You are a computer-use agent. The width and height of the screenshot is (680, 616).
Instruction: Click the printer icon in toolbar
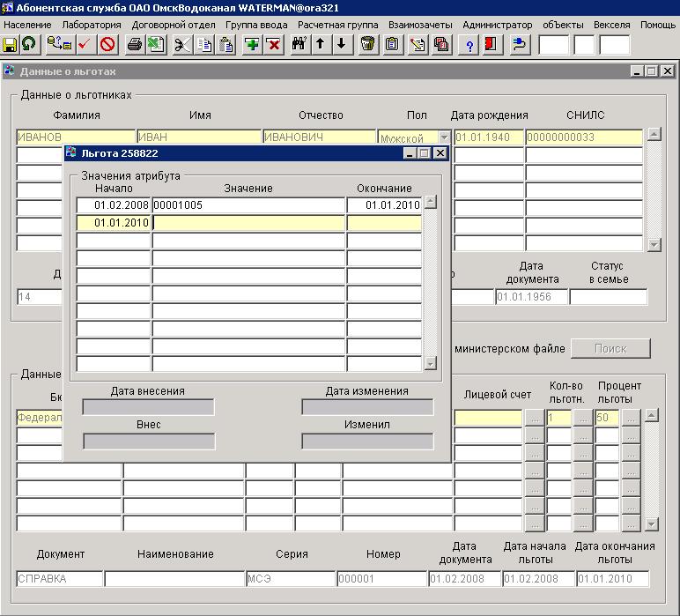click(134, 44)
